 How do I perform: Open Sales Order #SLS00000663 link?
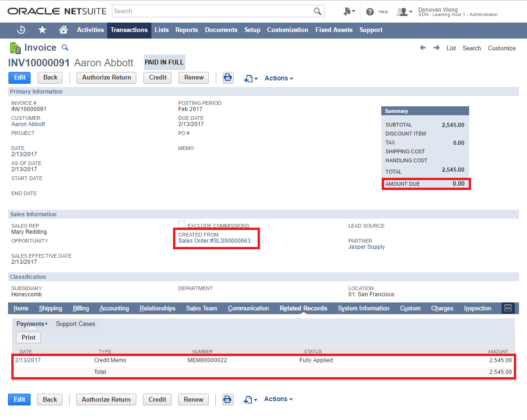click(x=214, y=241)
